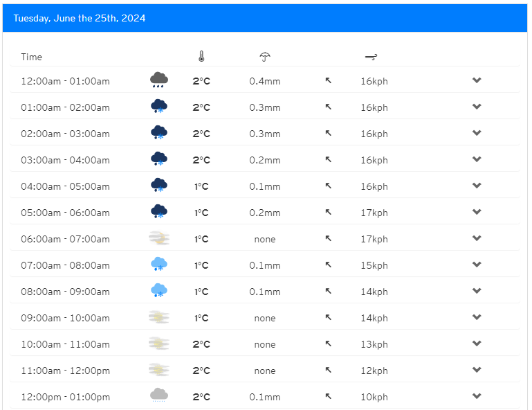Click wind direction arrow in 11:00am - 12:00pm row
Screen dimensions: 532x410
pyautogui.click(x=328, y=370)
